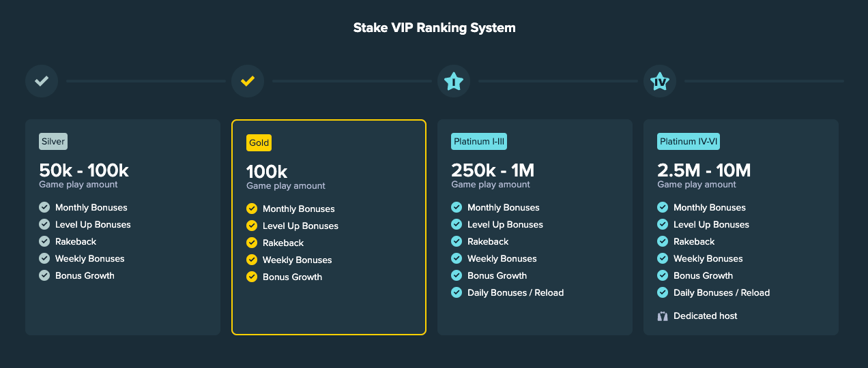Click Silver Level Up Bonuses check icon
The height and width of the screenshot is (368, 868).
pyautogui.click(x=44, y=224)
